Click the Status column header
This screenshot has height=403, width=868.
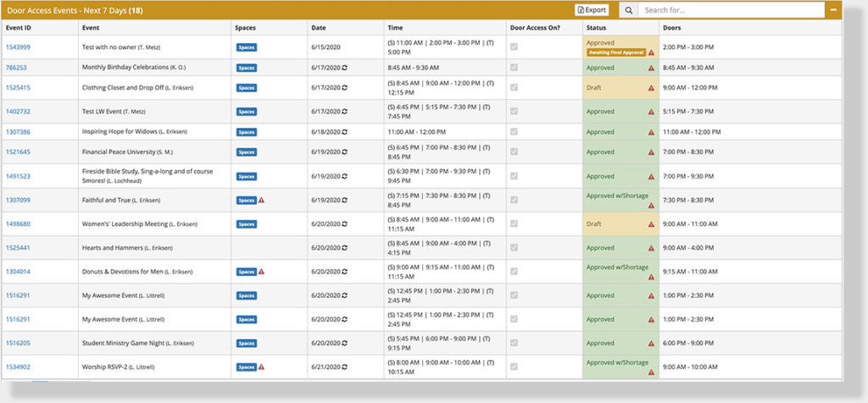596,28
